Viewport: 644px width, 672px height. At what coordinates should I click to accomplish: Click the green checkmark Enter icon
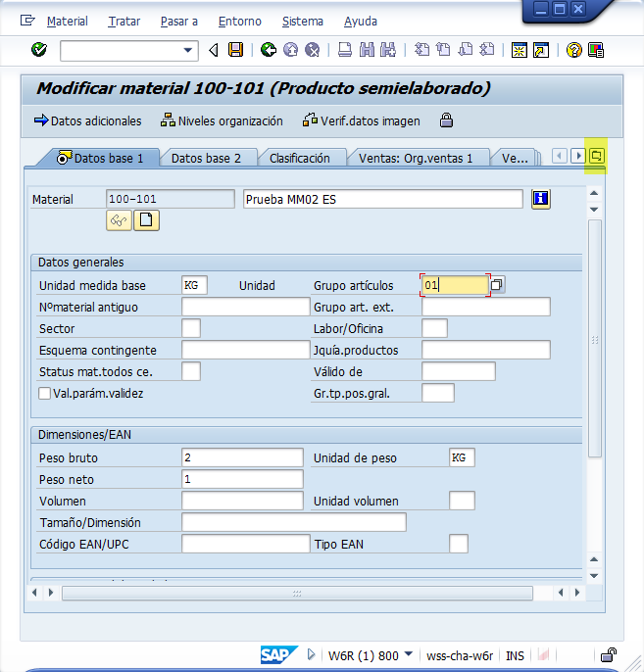[x=39, y=50]
